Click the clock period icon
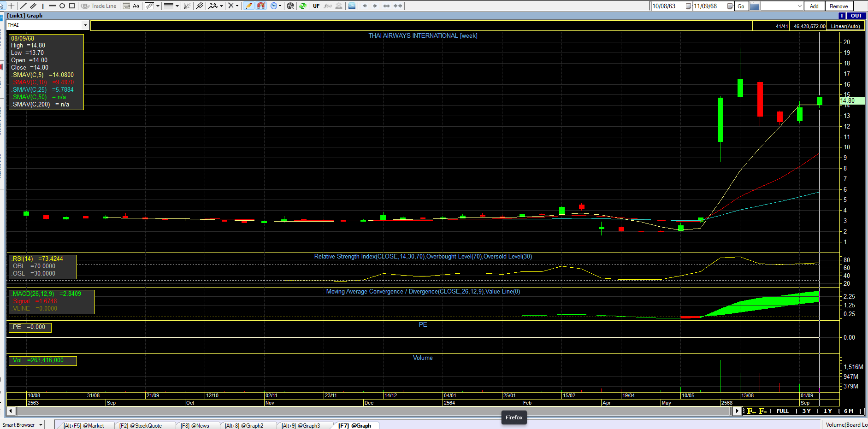Viewport: 868px width, 429px height. click(274, 6)
